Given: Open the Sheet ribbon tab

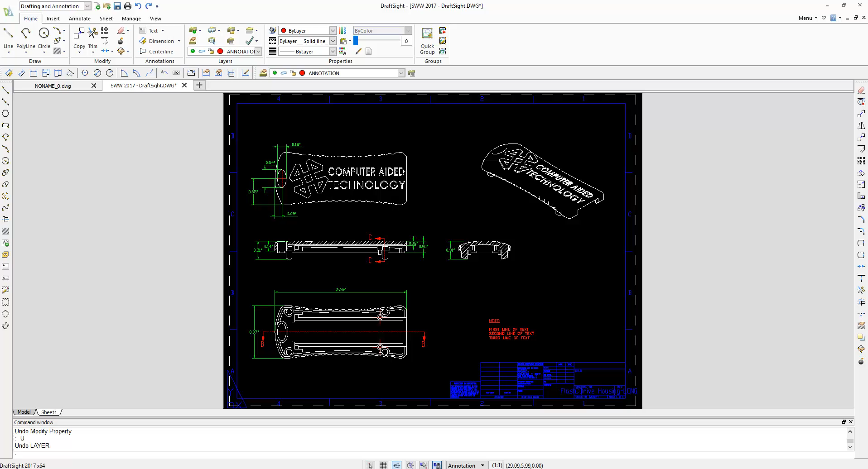Looking at the screenshot, I should pos(106,19).
